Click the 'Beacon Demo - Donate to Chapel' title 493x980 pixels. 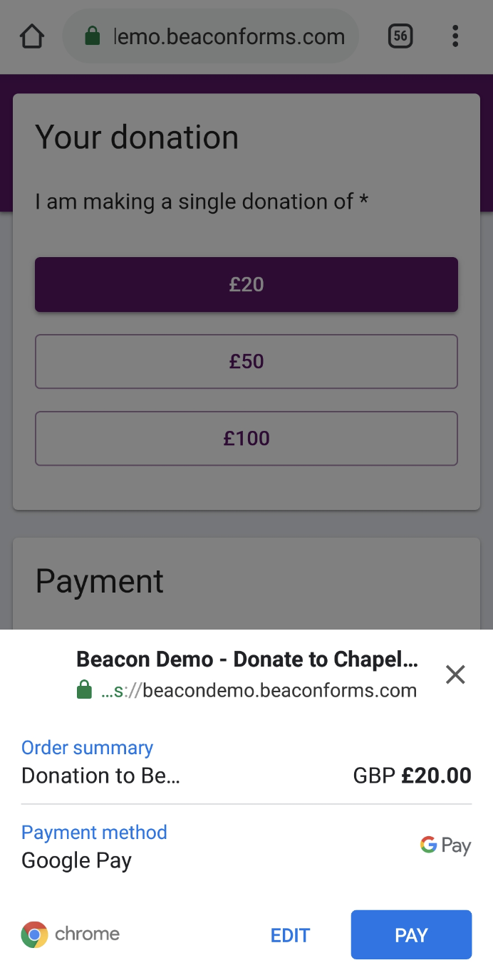tap(246, 660)
